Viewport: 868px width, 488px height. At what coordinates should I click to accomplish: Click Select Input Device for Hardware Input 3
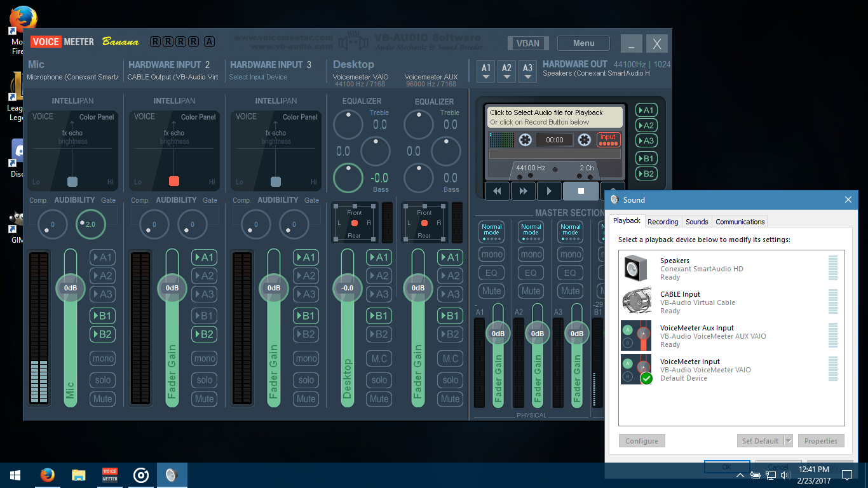click(258, 77)
